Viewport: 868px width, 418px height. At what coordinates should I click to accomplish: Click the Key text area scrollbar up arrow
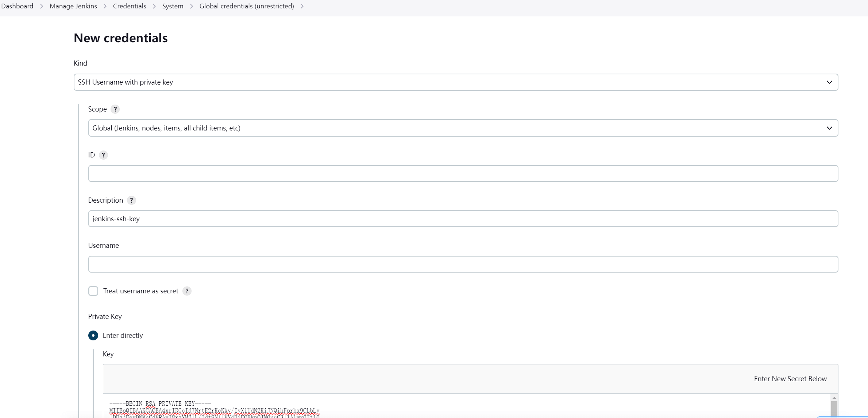pos(834,398)
